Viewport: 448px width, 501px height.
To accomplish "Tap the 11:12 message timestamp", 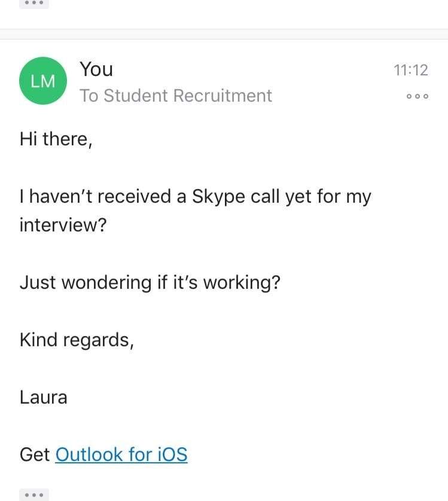I will [x=411, y=70].
